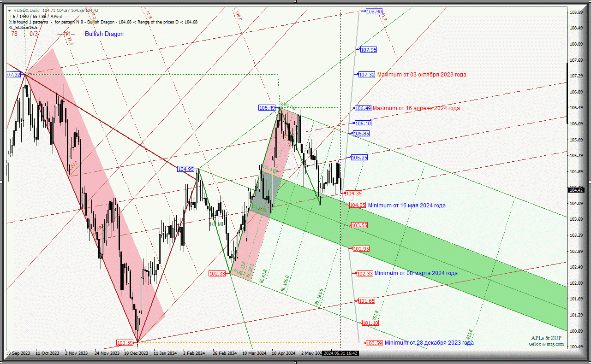Image resolution: width=591 pixels, height=364 pixels.
Task: Click the Bullish Dragon pattern label
Action: pyautogui.click(x=104, y=34)
